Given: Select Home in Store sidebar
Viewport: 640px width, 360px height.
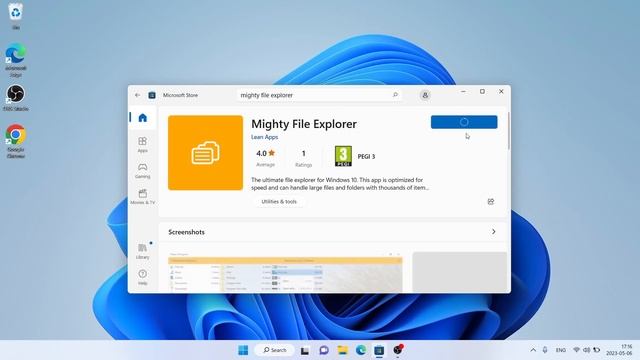Looking at the screenshot, I should [x=142, y=118].
